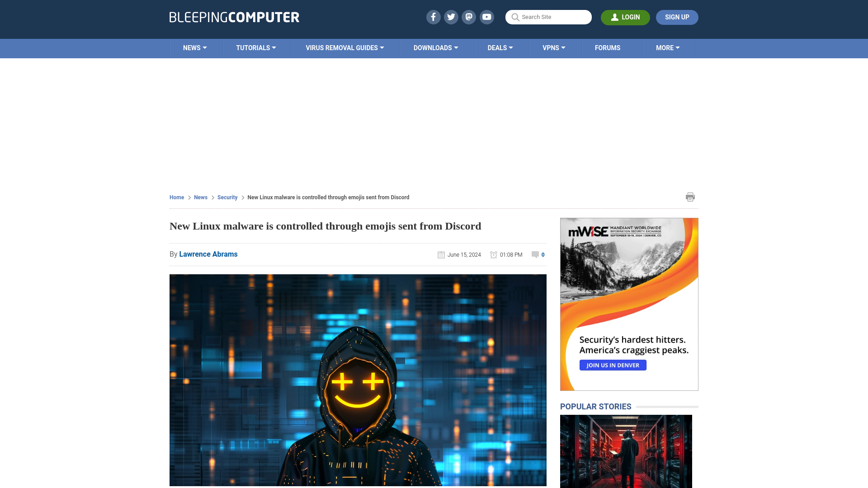Toggle the JOIN US IN DENVER button

coord(613,365)
